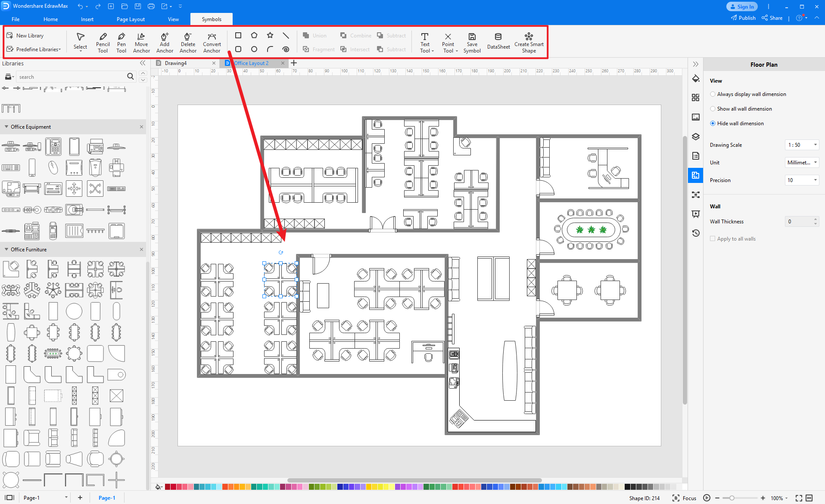Image resolution: width=825 pixels, height=504 pixels.
Task: Open the DataSheet panel
Action: pyautogui.click(x=498, y=41)
